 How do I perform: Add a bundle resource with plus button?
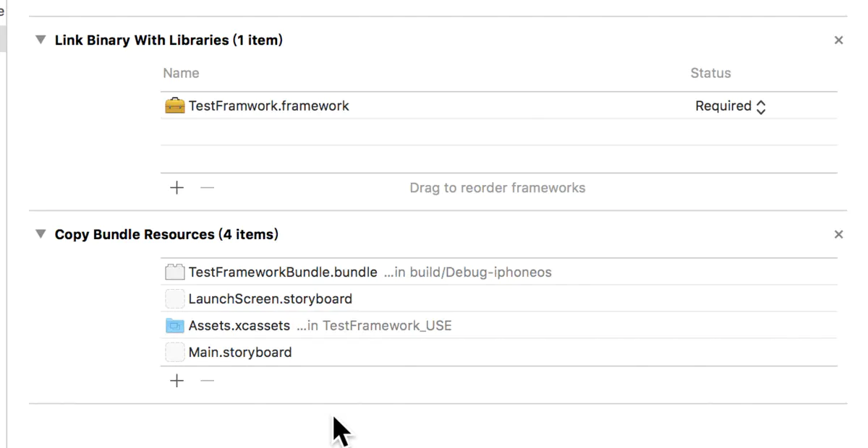point(176,381)
